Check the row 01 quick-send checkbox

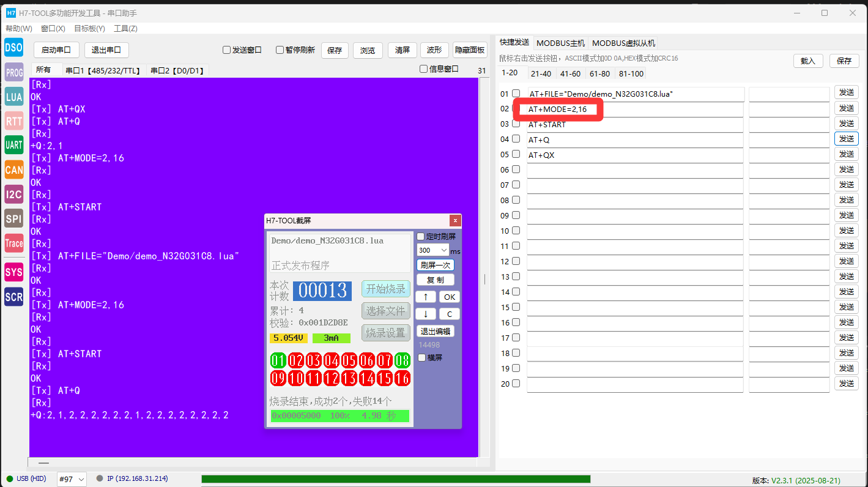tap(516, 93)
